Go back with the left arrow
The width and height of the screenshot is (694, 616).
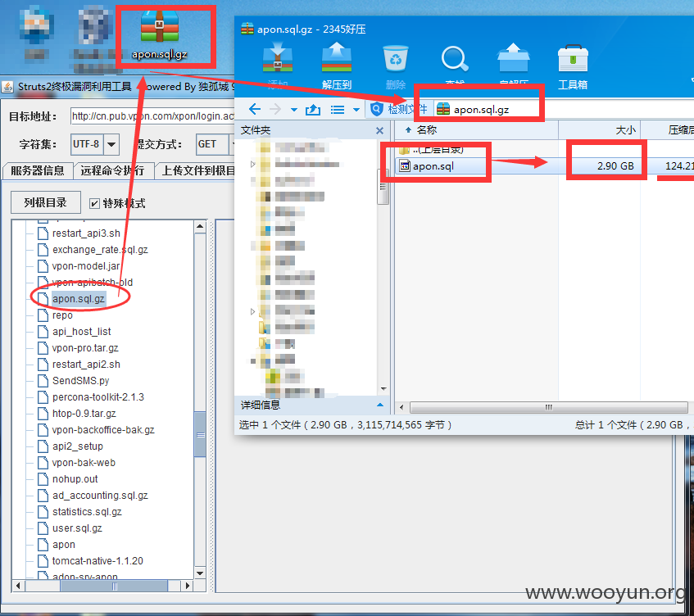[255, 109]
